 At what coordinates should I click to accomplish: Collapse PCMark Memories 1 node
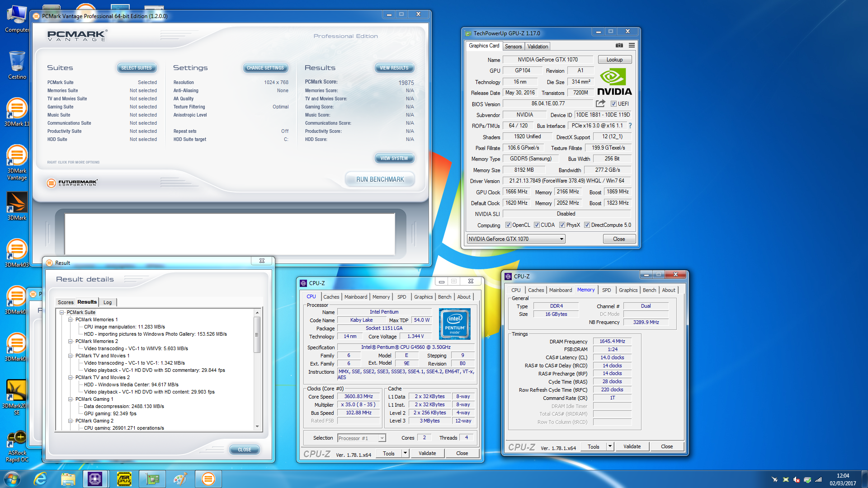(x=71, y=319)
